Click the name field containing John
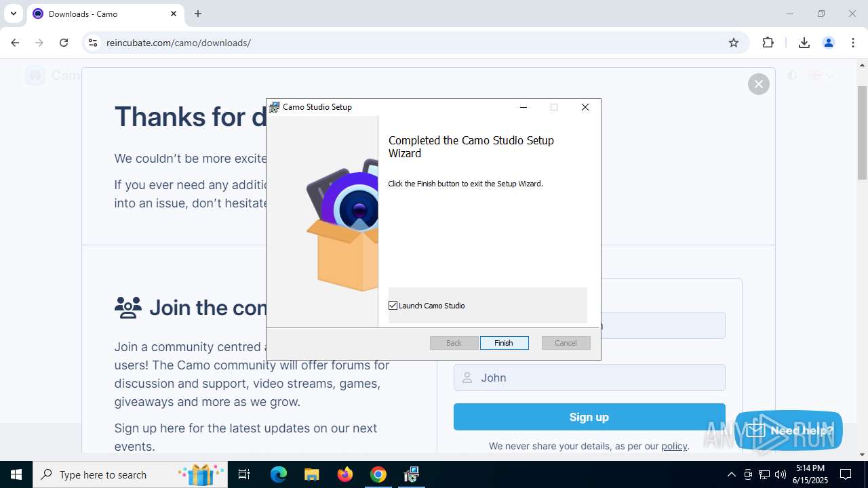868x488 pixels. [x=589, y=378]
